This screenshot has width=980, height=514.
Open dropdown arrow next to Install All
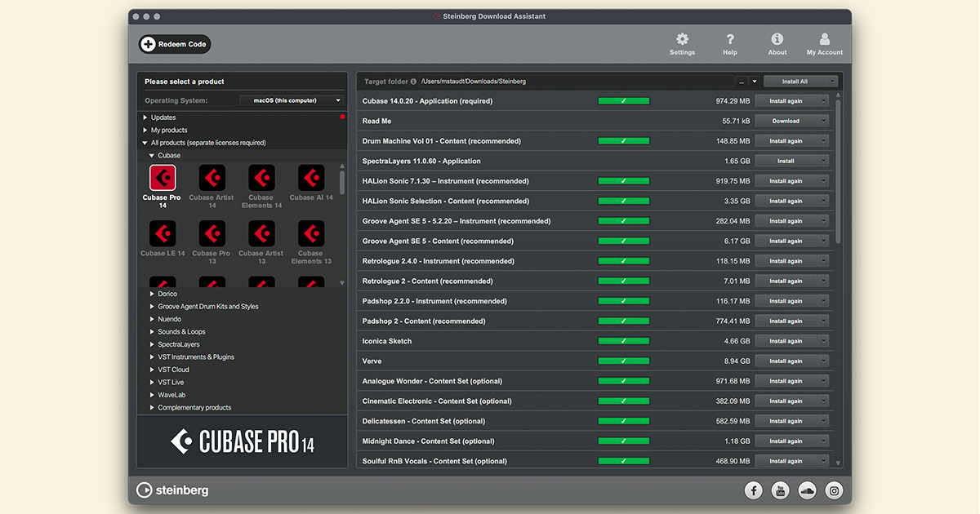832,82
